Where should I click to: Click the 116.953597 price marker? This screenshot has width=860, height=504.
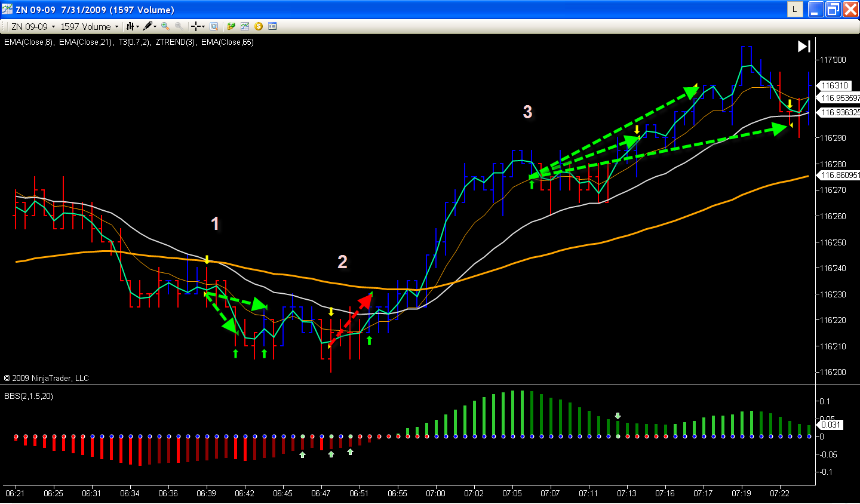click(838, 98)
